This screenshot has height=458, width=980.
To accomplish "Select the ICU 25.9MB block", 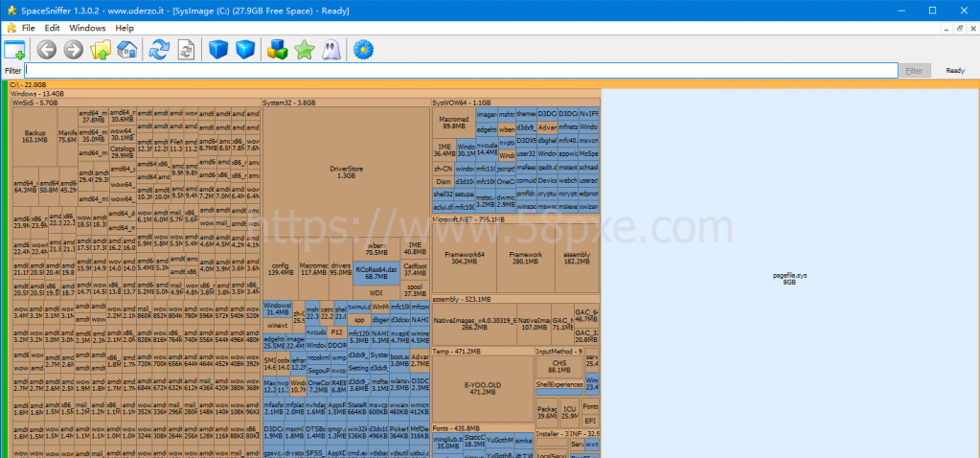I will click(x=569, y=412).
